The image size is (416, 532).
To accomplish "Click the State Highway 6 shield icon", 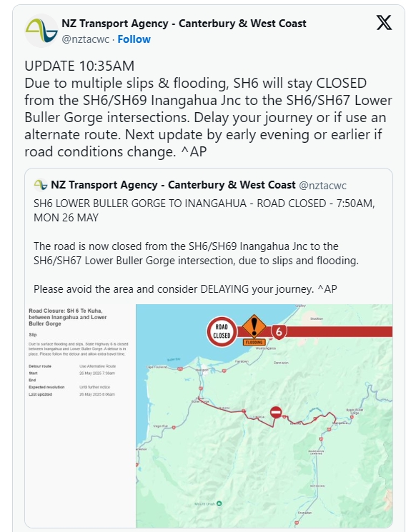I will click(x=279, y=331).
